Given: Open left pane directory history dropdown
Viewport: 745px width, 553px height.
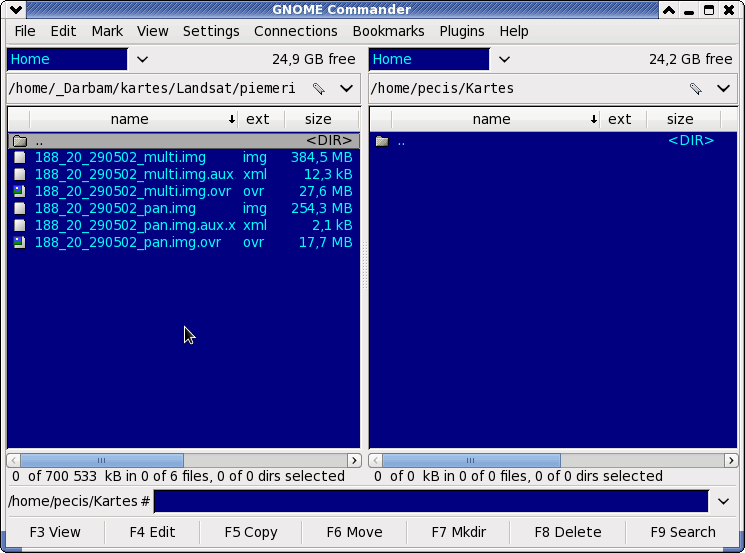Looking at the screenshot, I should [346, 88].
